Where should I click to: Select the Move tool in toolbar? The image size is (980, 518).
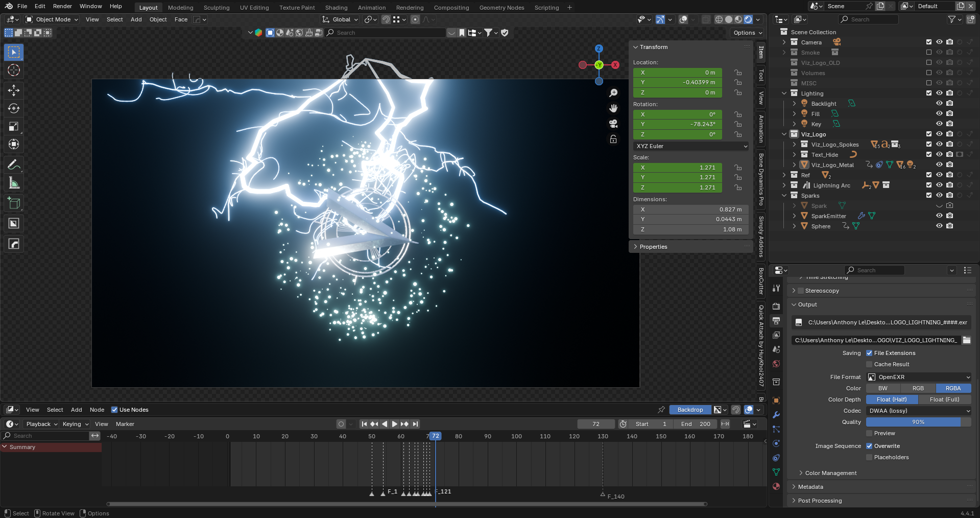(14, 90)
